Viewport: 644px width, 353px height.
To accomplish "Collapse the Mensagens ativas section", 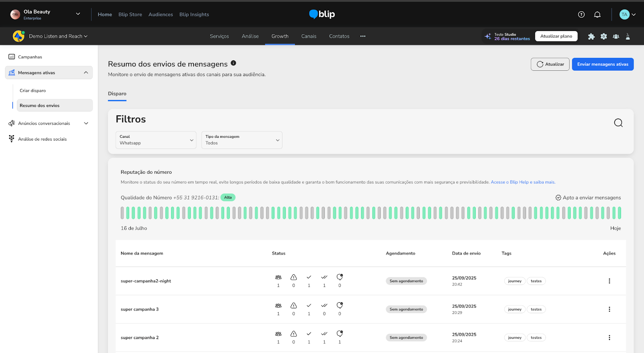I will click(x=86, y=73).
